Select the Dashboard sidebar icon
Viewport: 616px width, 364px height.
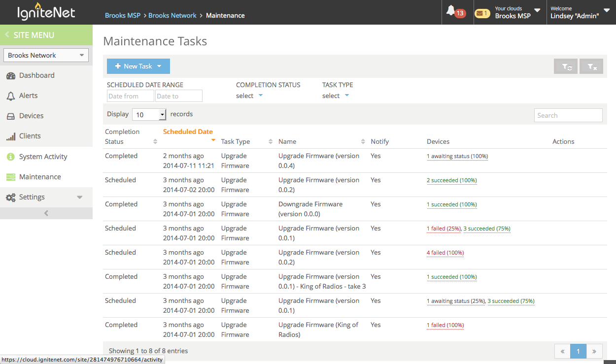pyautogui.click(x=11, y=75)
